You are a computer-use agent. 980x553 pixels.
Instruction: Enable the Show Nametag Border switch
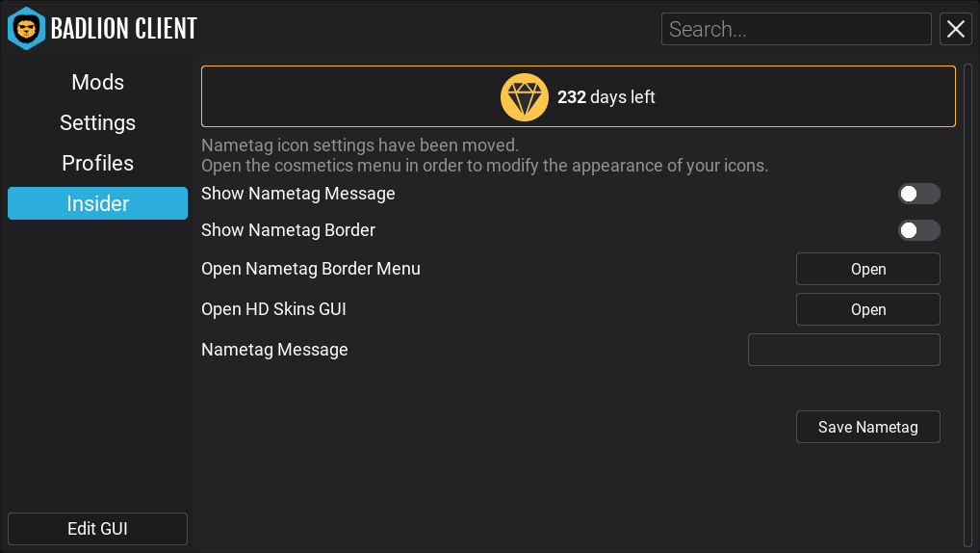(918, 230)
